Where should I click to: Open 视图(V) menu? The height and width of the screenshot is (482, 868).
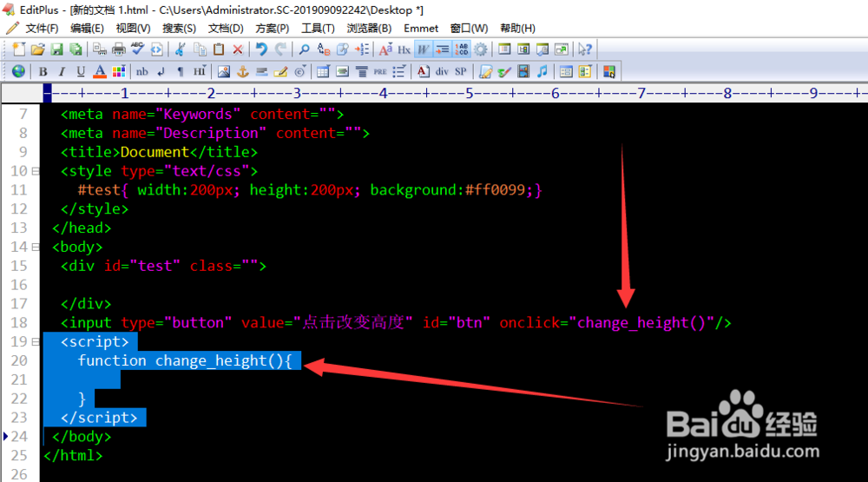click(x=133, y=29)
